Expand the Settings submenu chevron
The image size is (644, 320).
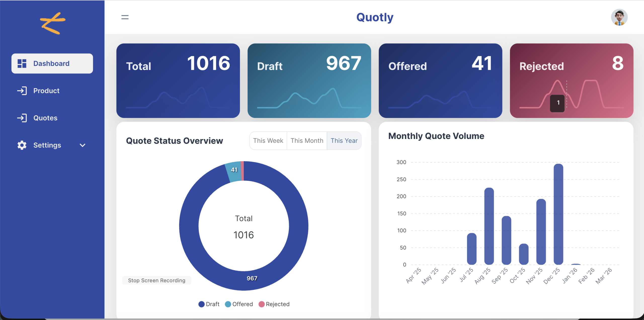(82, 145)
